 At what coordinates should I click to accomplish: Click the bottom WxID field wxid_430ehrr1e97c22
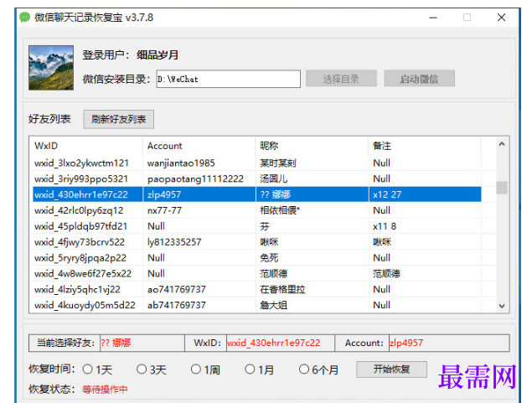coord(281,343)
